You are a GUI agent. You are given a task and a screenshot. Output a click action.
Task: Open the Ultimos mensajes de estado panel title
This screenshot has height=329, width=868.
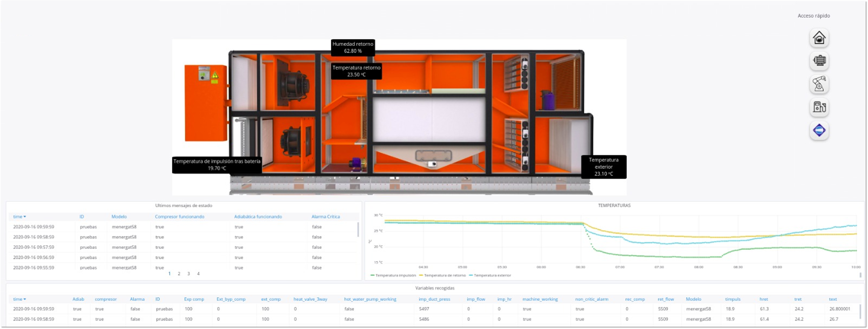tap(184, 205)
